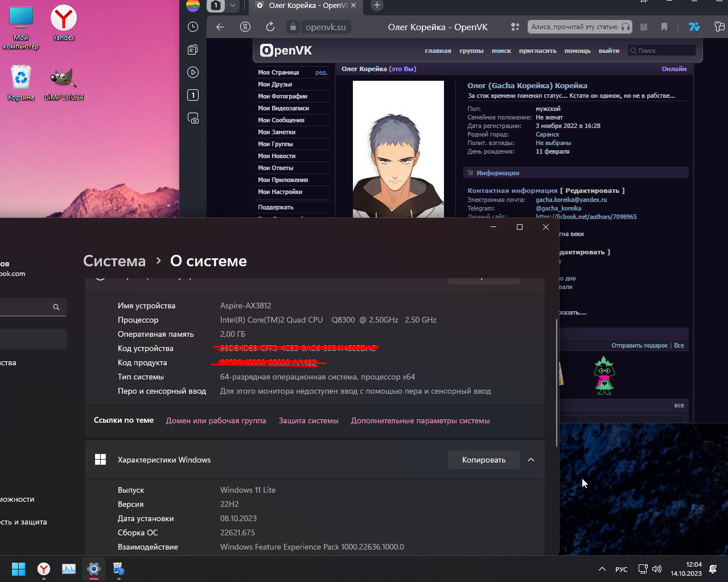Open the volume icon in system tray
Screen dimensions: 728x582
[657, 569]
